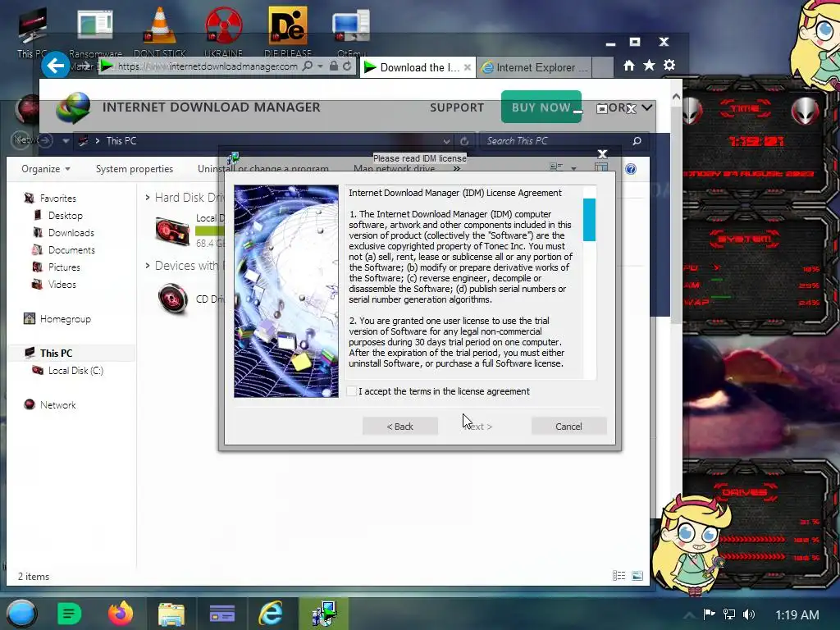Image resolution: width=840 pixels, height=630 pixels.
Task: Collapse the Hard Disk Drives group
Action: click(148, 198)
